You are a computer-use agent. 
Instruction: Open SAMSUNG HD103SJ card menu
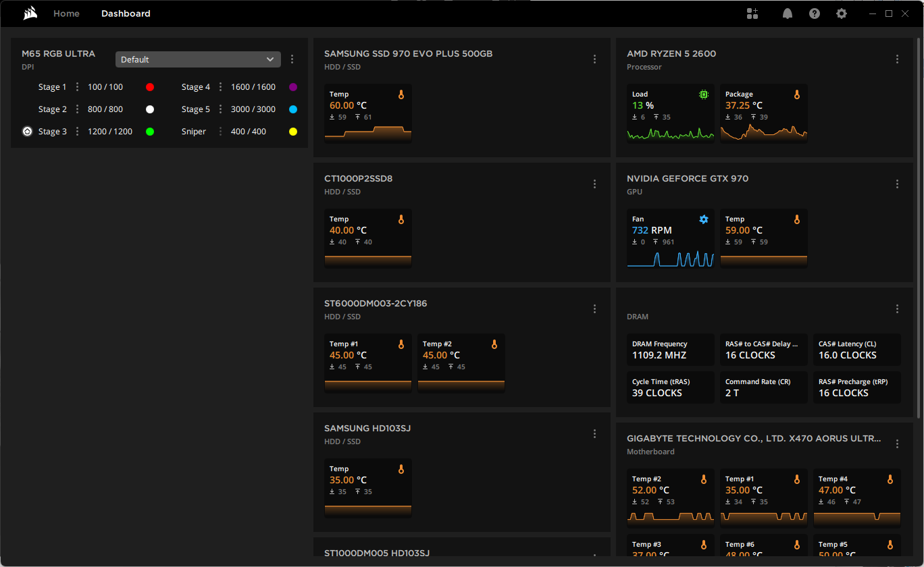(x=594, y=434)
